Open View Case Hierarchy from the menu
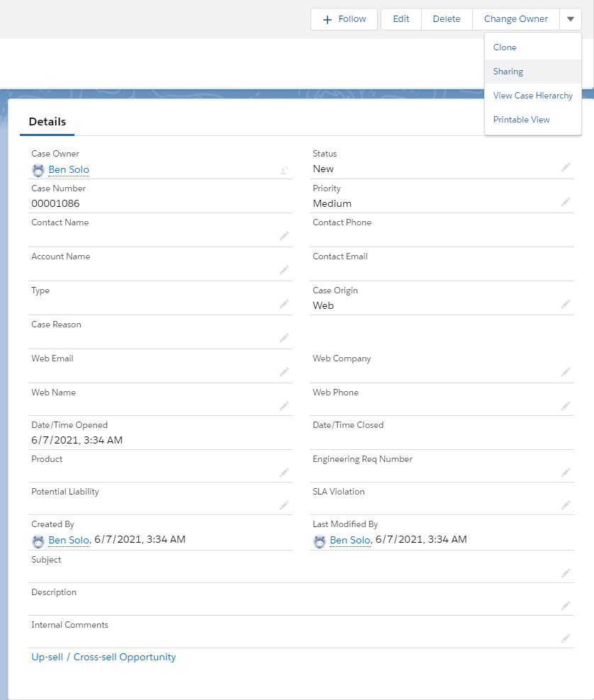Image resolution: width=594 pixels, height=700 pixels. (x=532, y=95)
